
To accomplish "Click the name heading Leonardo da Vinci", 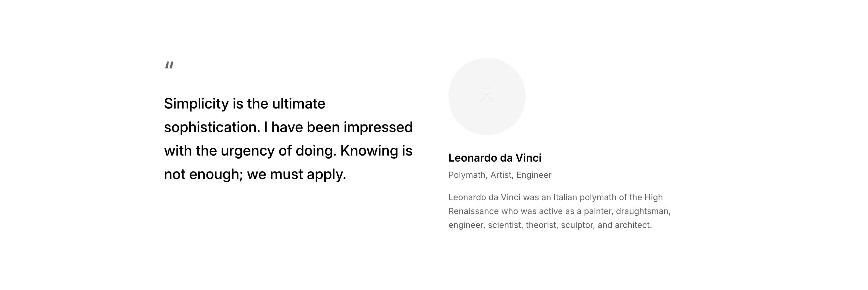I will [x=495, y=158].
